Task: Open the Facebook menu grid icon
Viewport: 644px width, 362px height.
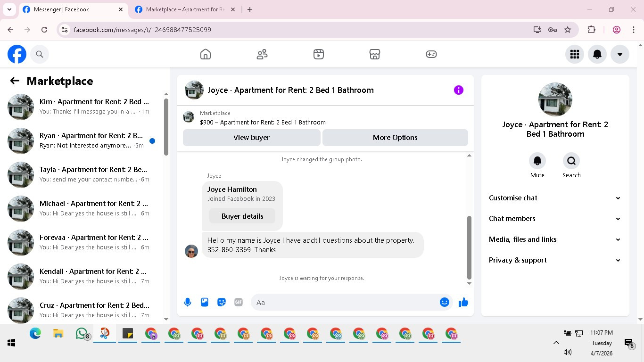Action: (575, 54)
